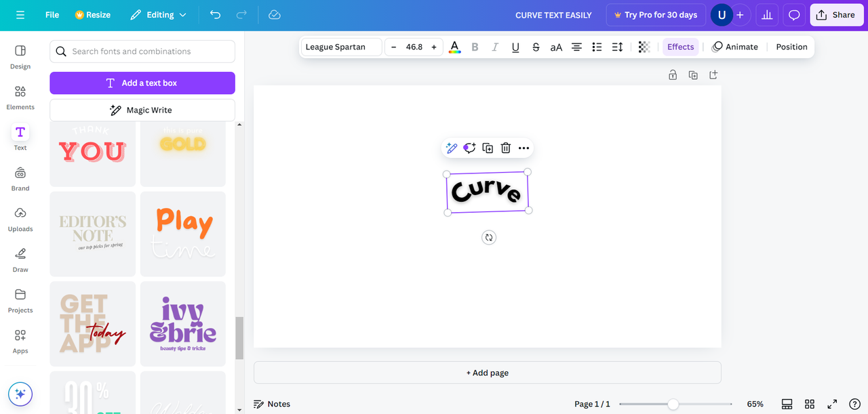
Task: Decrease the font size with minus
Action: click(393, 47)
